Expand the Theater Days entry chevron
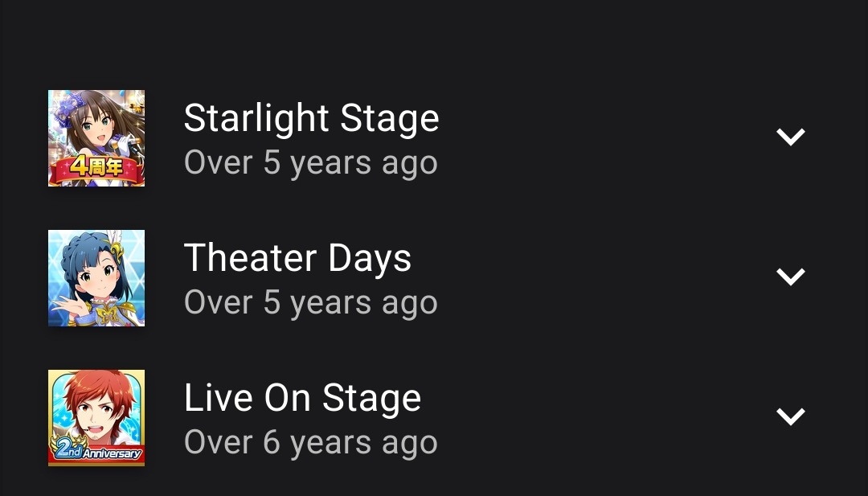 791,277
